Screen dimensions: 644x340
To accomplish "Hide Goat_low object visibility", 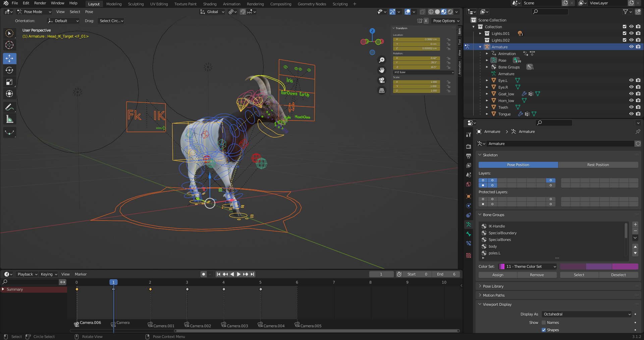I will [x=631, y=94].
